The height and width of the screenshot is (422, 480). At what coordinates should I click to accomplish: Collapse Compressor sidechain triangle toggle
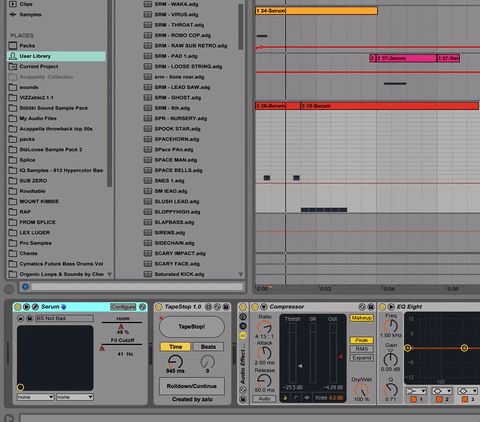tap(264, 307)
